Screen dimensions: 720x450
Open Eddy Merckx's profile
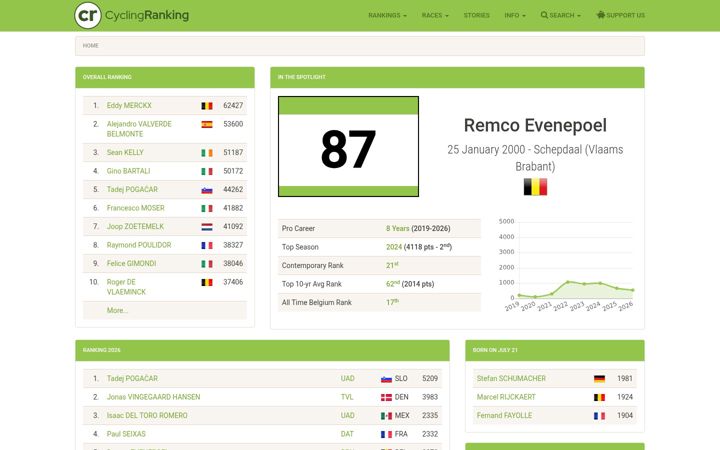pyautogui.click(x=129, y=106)
